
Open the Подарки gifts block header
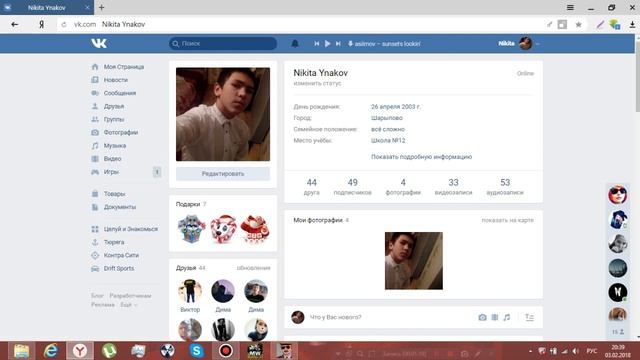(191, 204)
